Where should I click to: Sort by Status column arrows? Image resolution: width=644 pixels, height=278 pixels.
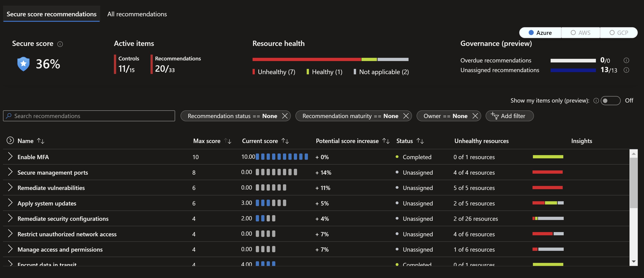point(420,141)
